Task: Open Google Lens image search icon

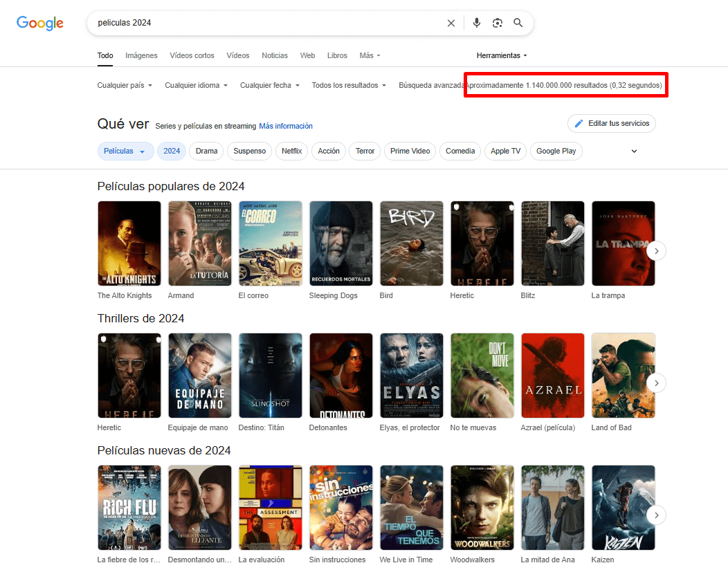Action: (498, 23)
